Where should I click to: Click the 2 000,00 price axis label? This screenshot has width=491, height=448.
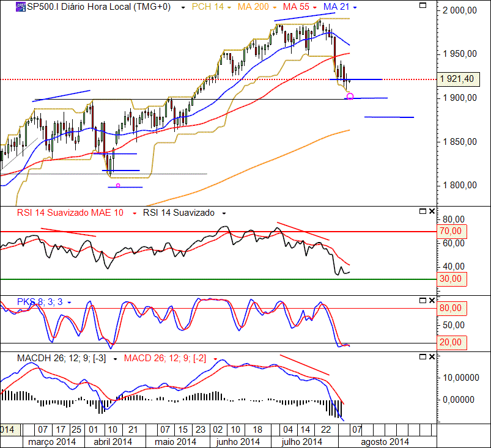460,10
